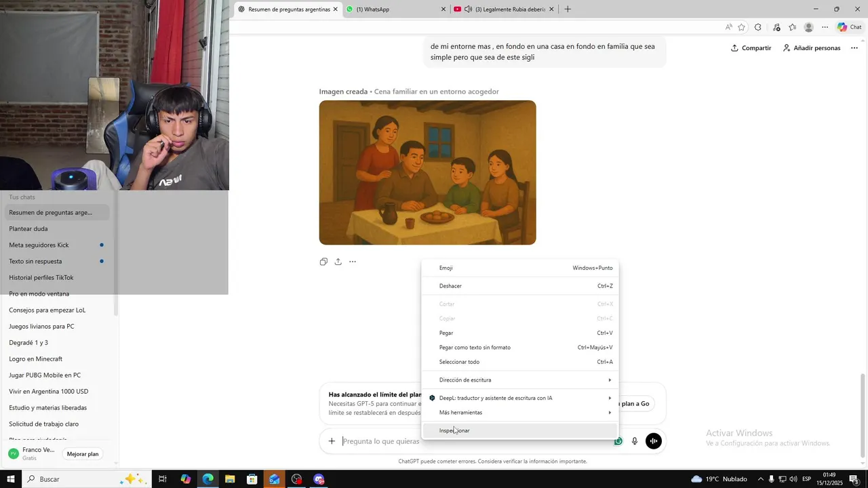Open File Explorer from taskbar
The height and width of the screenshot is (488, 868).
pyautogui.click(x=230, y=479)
